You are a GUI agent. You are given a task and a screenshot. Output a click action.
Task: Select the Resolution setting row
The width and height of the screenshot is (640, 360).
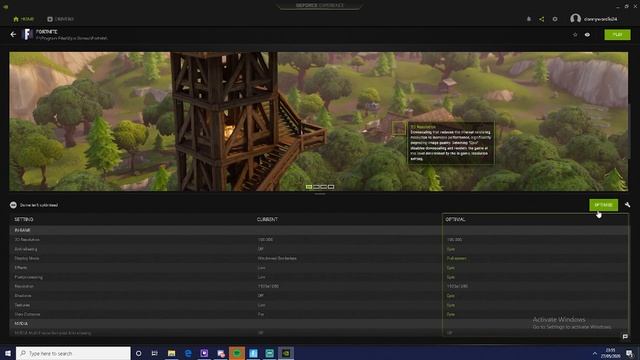[318, 287]
